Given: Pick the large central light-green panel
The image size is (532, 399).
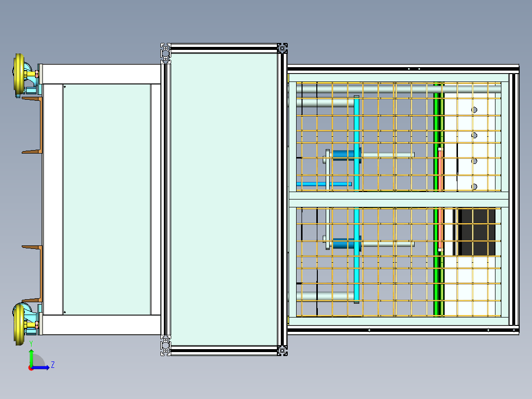Looking at the screenshot, I should (x=224, y=199).
